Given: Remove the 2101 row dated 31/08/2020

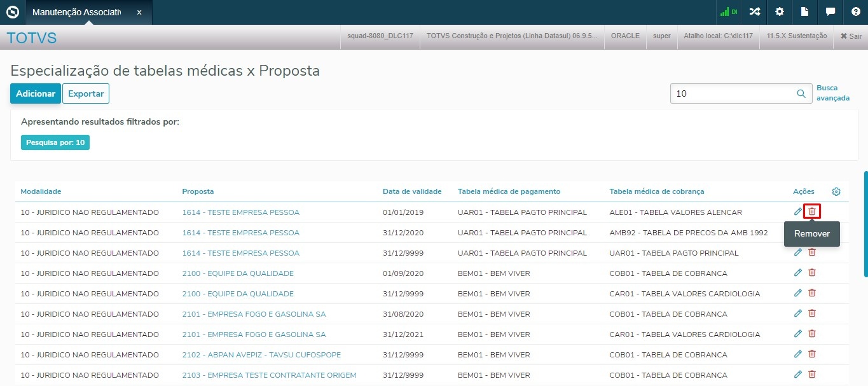Looking at the screenshot, I should (x=811, y=314).
